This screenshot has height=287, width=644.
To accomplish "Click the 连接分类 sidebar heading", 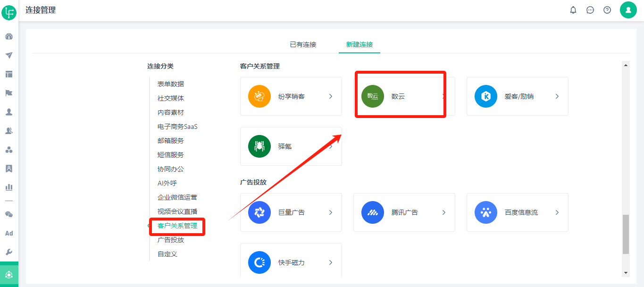I will 160,66.
